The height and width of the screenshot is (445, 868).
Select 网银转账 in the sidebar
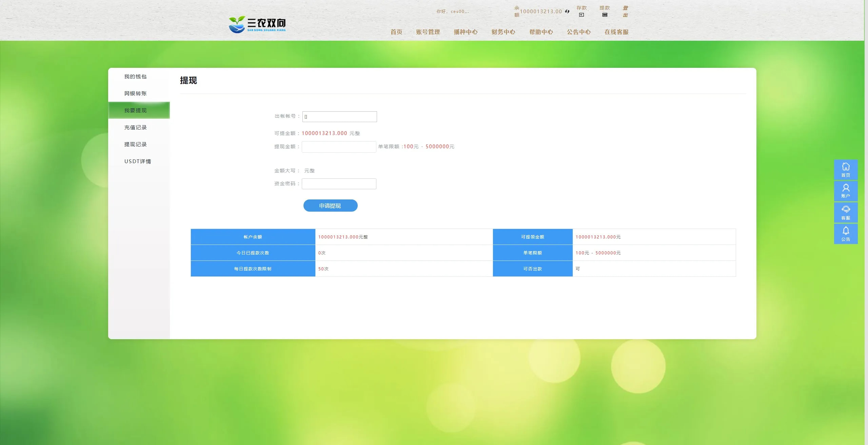tap(139, 93)
